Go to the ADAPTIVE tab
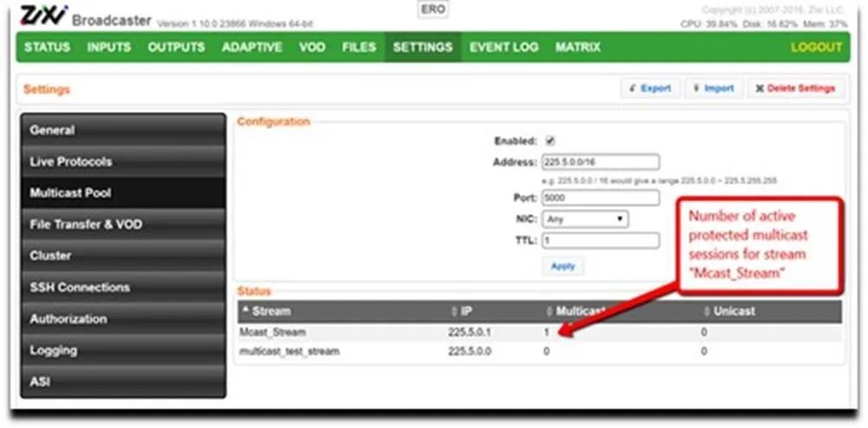868x428 pixels. coord(252,47)
